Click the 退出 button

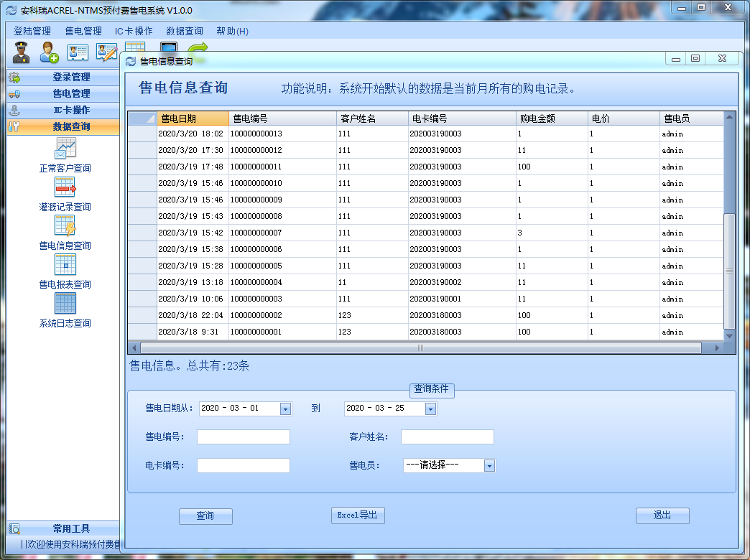pyautogui.click(x=662, y=515)
